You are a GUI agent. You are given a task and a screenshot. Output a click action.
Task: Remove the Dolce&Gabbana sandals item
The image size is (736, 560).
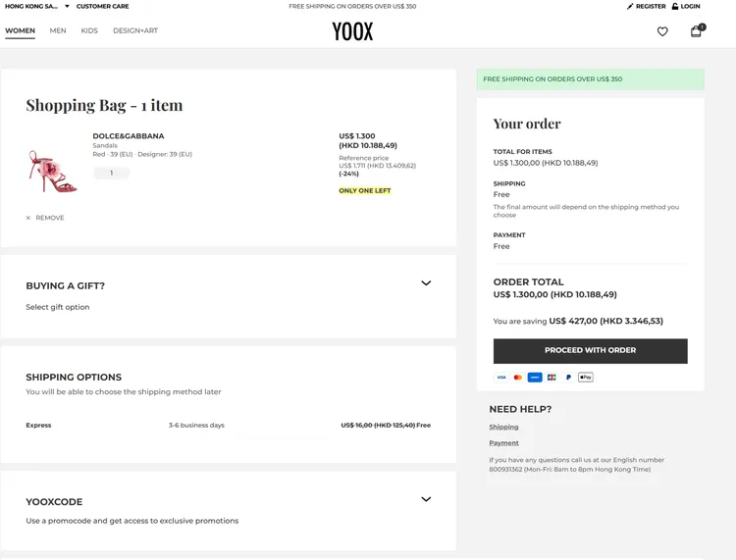(x=45, y=218)
